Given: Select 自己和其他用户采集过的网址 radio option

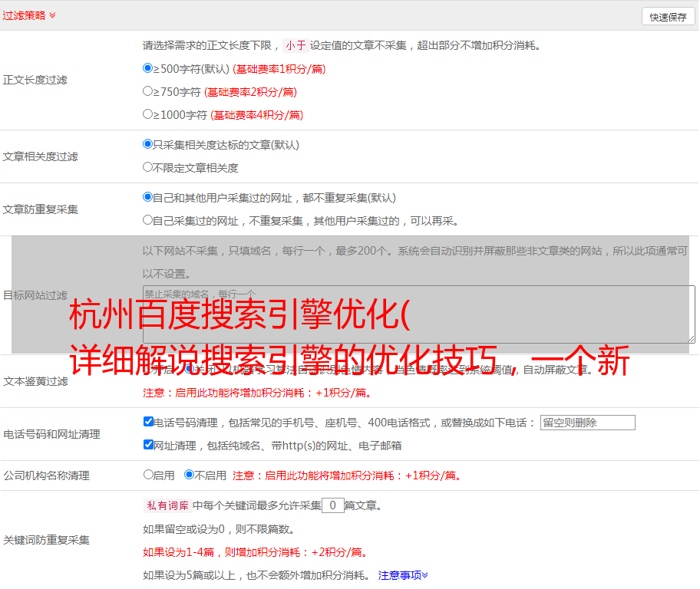Looking at the screenshot, I should (147, 197).
